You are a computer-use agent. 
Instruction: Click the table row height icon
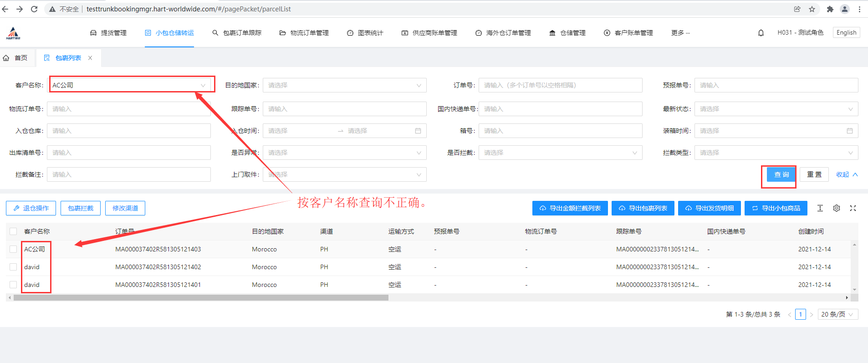pyautogui.click(x=820, y=208)
